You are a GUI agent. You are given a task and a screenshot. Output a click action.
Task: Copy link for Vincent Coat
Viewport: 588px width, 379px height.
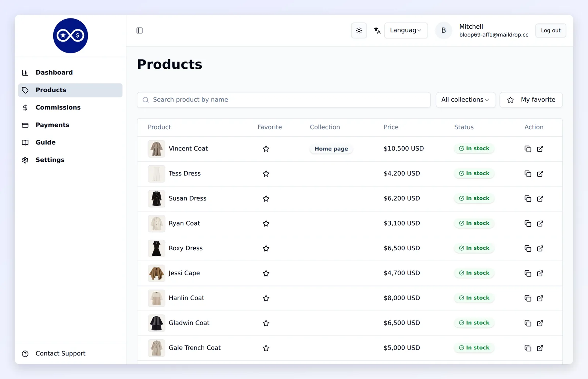(x=528, y=149)
